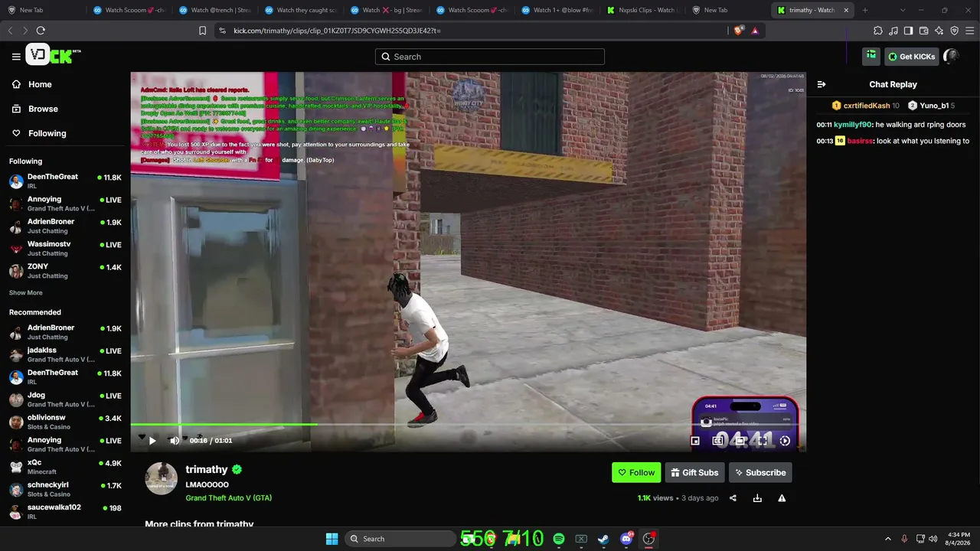Follow trimathy
The width and height of the screenshot is (980, 551).
point(636,472)
